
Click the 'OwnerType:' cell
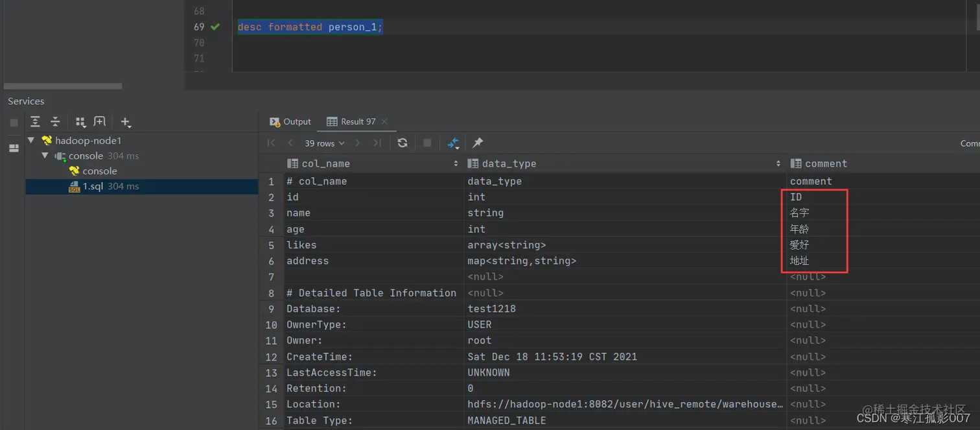click(x=373, y=324)
